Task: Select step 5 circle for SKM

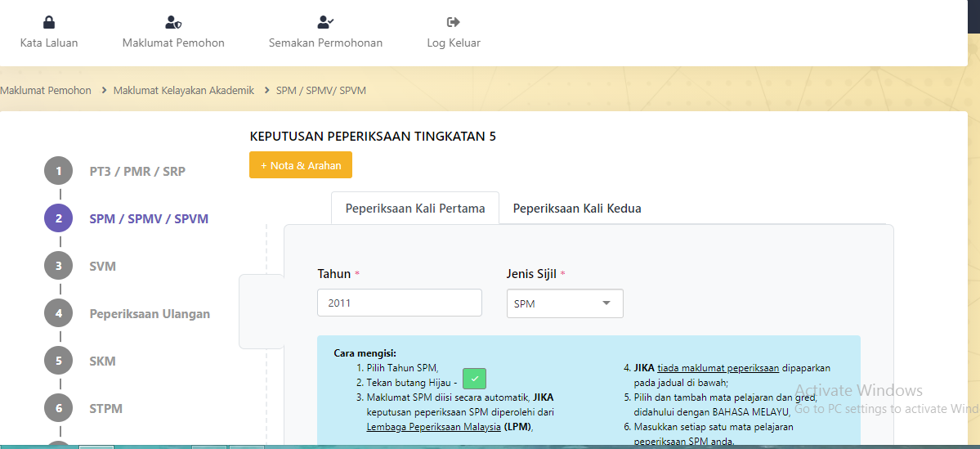Action: (x=59, y=361)
